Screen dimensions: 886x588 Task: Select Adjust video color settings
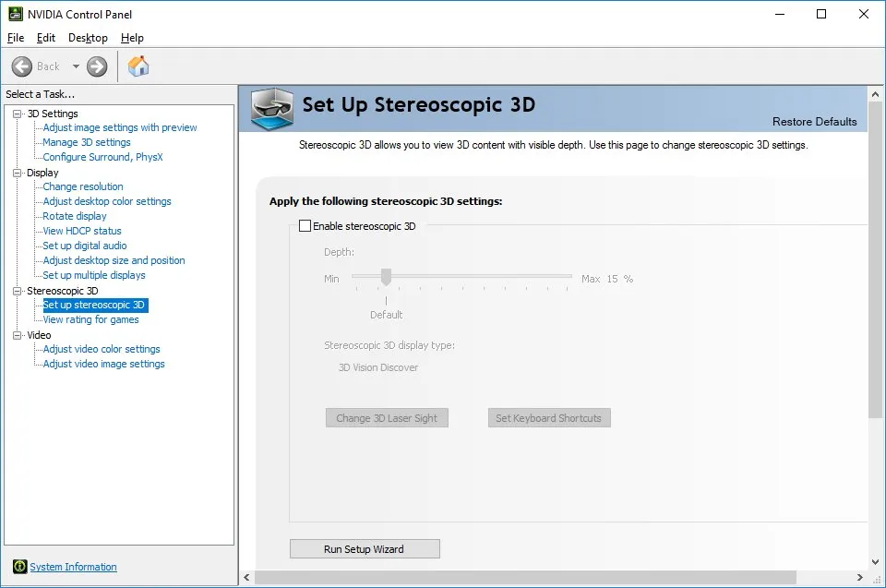102,349
